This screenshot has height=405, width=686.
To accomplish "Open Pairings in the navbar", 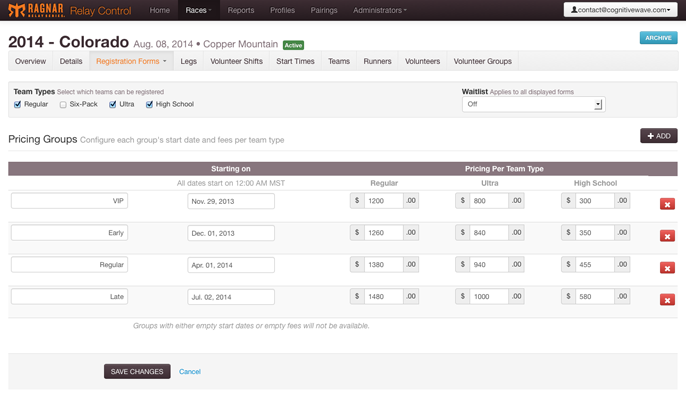I will click(x=324, y=10).
